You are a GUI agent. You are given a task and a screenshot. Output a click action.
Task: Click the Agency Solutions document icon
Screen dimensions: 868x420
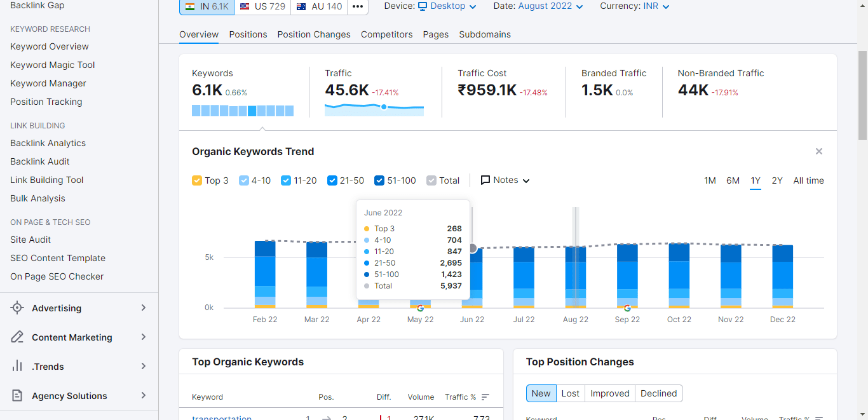(17, 396)
